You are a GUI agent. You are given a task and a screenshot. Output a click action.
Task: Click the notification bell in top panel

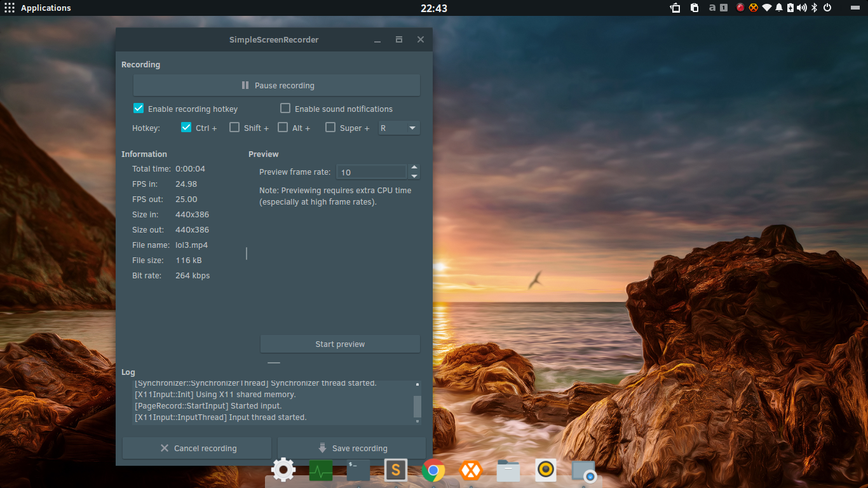point(779,8)
